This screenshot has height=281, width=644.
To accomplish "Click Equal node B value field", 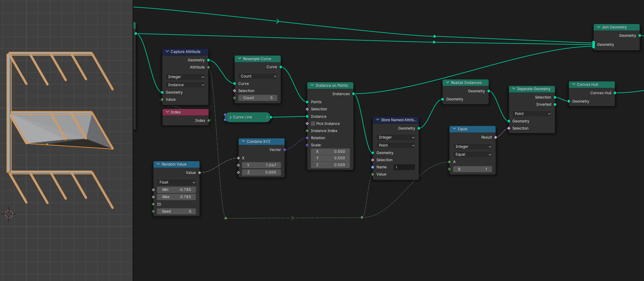I will pos(472,169).
